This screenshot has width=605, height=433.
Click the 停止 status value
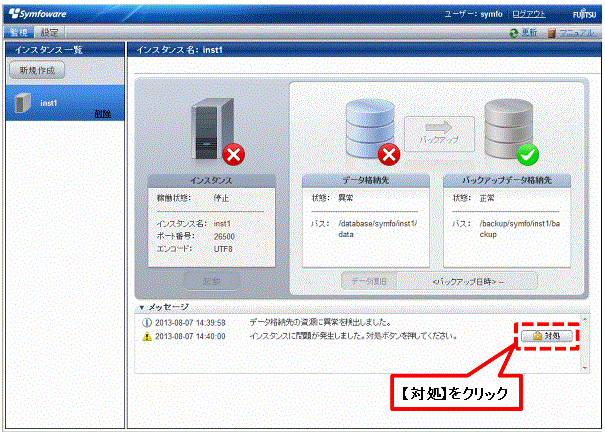[x=221, y=198]
